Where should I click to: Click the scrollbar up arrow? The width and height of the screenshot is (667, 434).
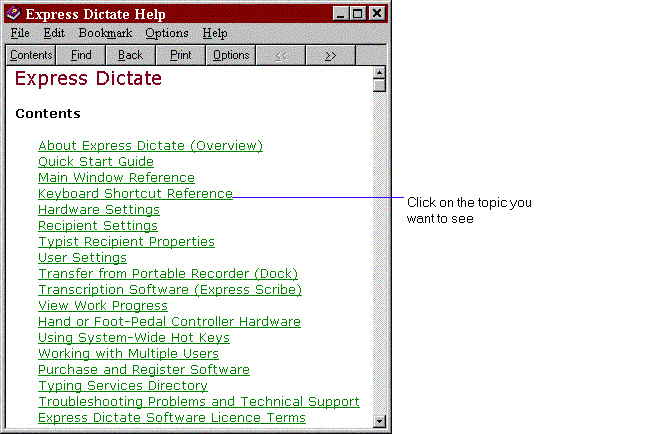coord(379,73)
